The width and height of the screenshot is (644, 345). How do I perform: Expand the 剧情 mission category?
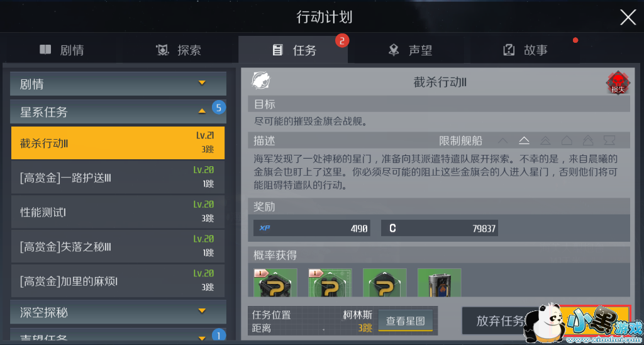click(x=118, y=84)
